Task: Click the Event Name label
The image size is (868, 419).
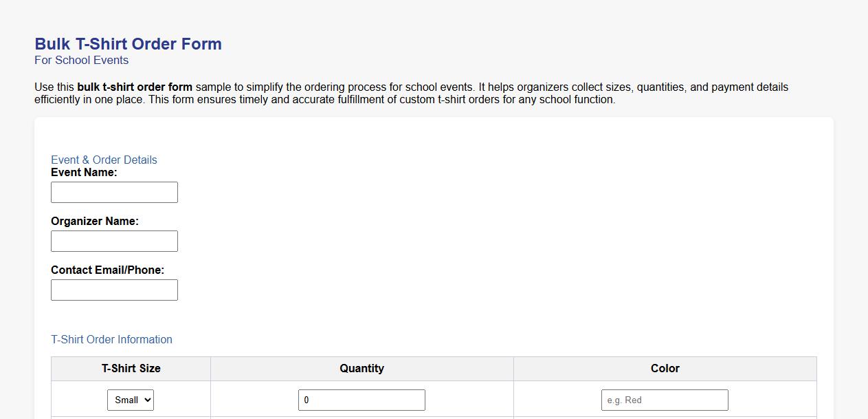Action: click(x=84, y=172)
